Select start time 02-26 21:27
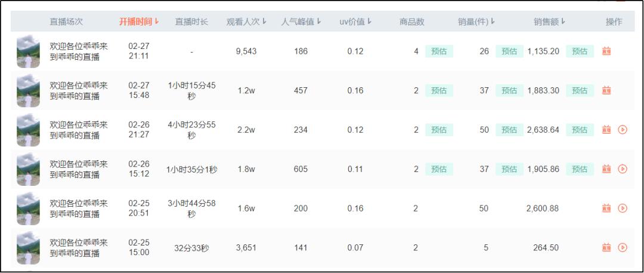The width and height of the screenshot is (644, 273). coord(139,130)
